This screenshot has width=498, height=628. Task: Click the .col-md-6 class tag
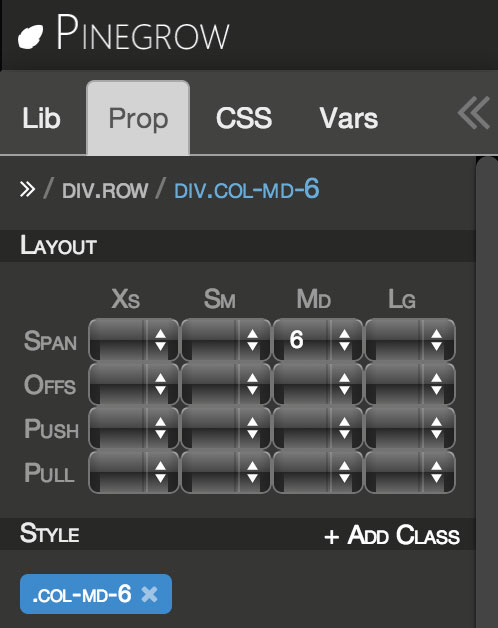click(82, 594)
